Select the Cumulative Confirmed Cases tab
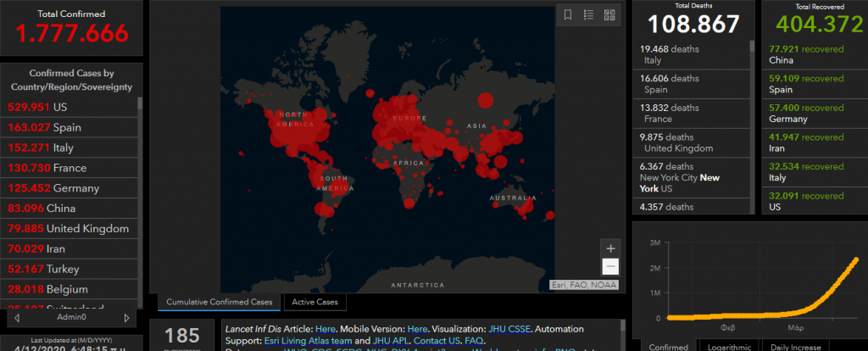 pos(219,302)
